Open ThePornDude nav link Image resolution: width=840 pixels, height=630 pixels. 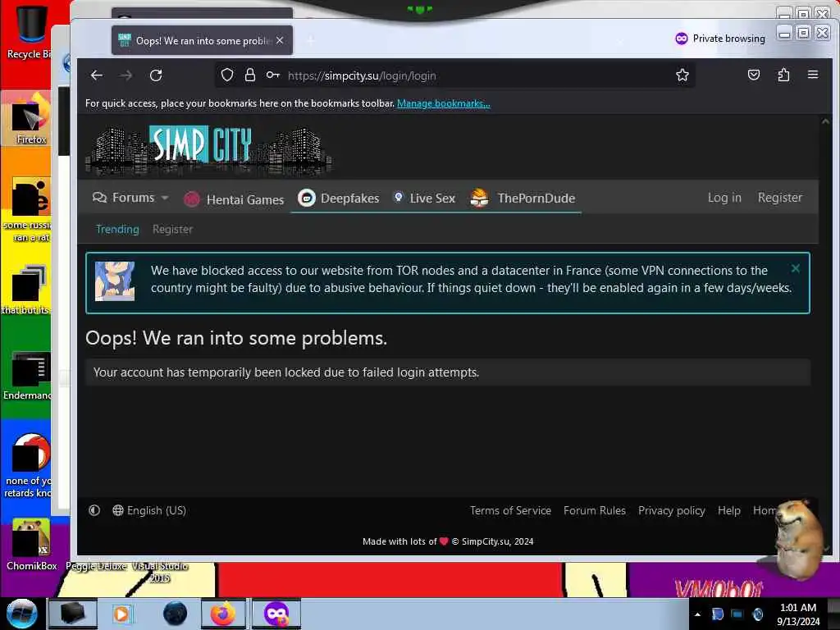(523, 199)
